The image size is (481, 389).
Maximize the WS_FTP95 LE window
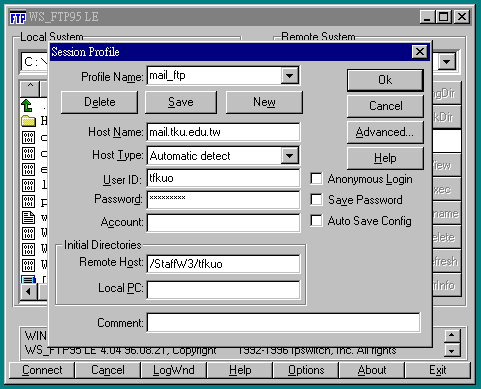pos(444,17)
